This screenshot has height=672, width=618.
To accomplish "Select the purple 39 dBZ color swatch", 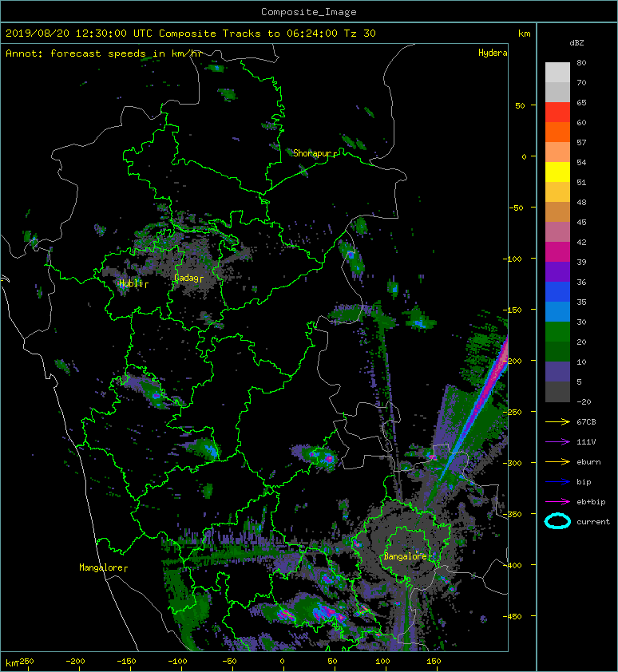I will click(557, 271).
